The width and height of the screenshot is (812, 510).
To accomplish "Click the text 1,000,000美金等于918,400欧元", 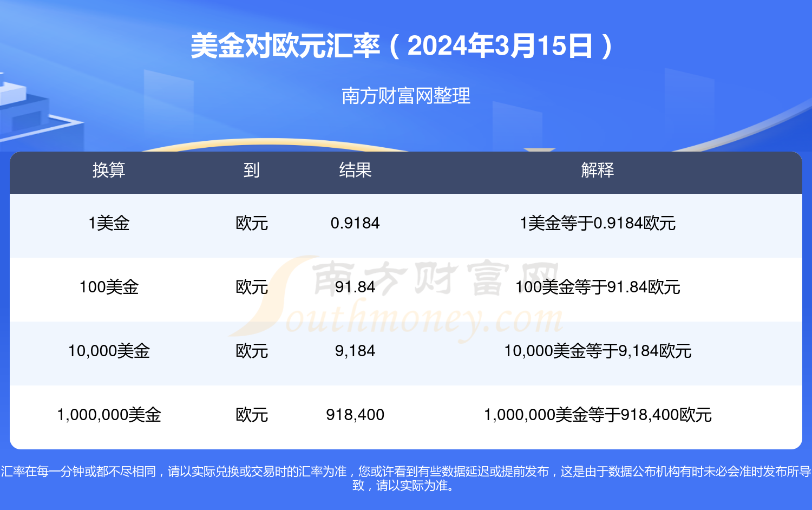I will point(598,415).
